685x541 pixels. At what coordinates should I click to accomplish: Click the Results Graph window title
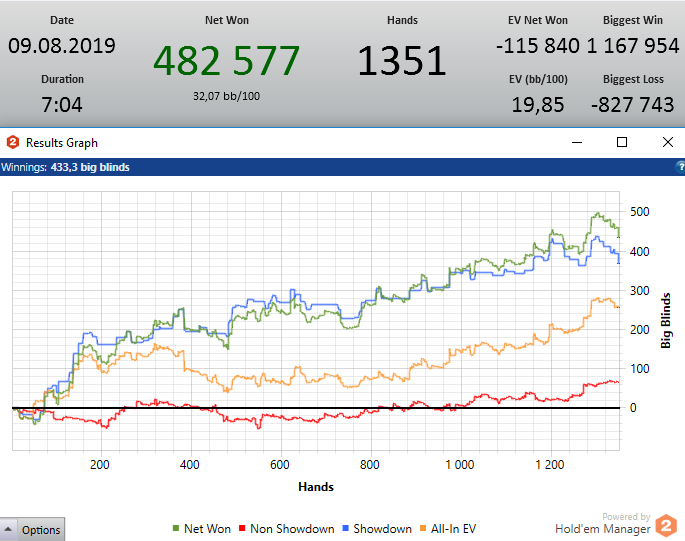[62, 143]
